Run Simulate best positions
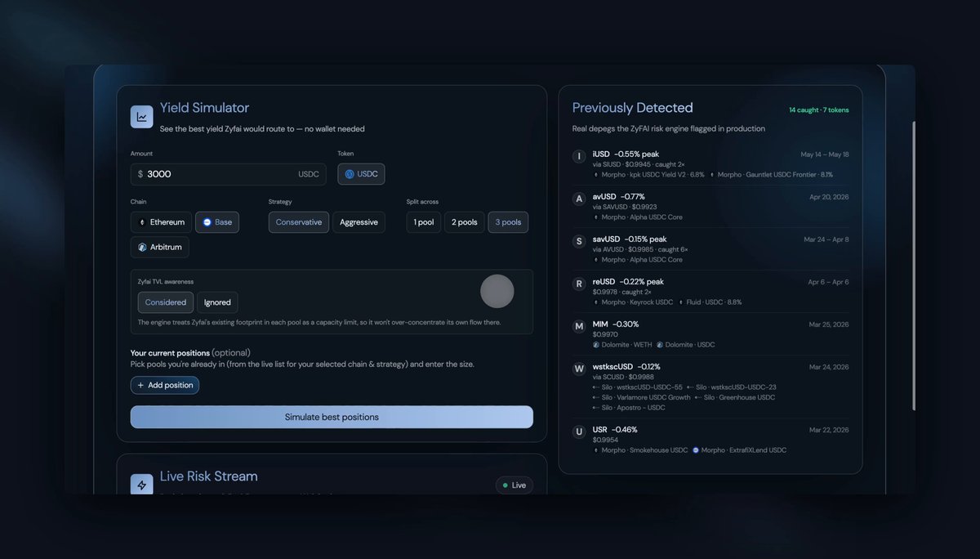980x559 pixels. coord(332,417)
